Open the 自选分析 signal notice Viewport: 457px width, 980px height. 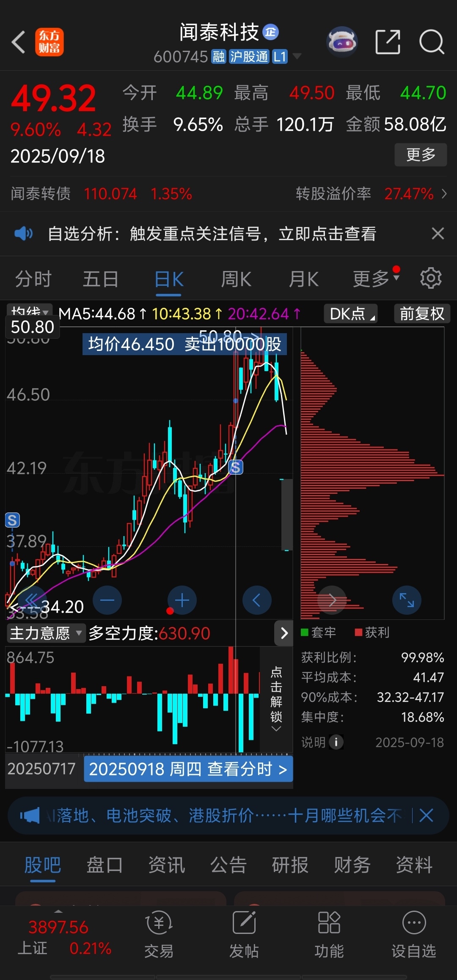(212, 233)
